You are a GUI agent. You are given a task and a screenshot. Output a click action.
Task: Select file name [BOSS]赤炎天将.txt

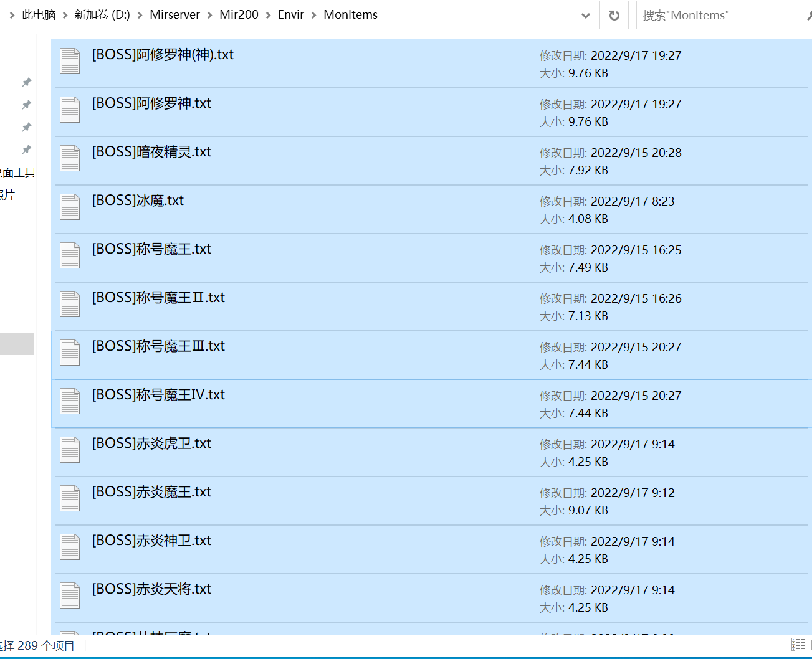(151, 589)
